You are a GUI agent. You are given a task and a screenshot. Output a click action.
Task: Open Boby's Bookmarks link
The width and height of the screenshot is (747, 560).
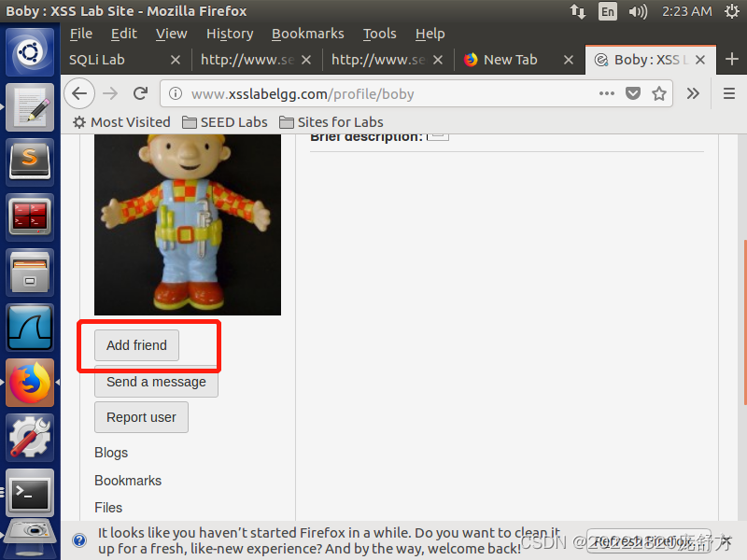click(128, 481)
